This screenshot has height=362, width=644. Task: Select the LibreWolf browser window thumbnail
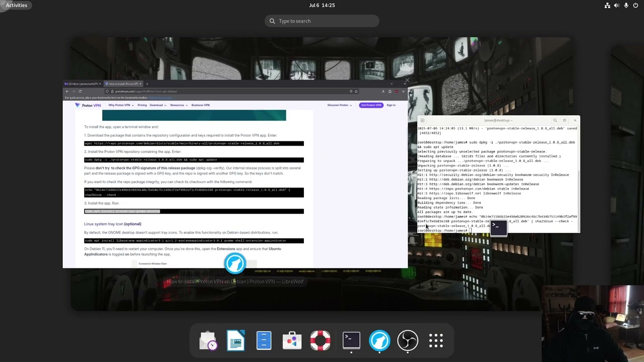tap(235, 174)
